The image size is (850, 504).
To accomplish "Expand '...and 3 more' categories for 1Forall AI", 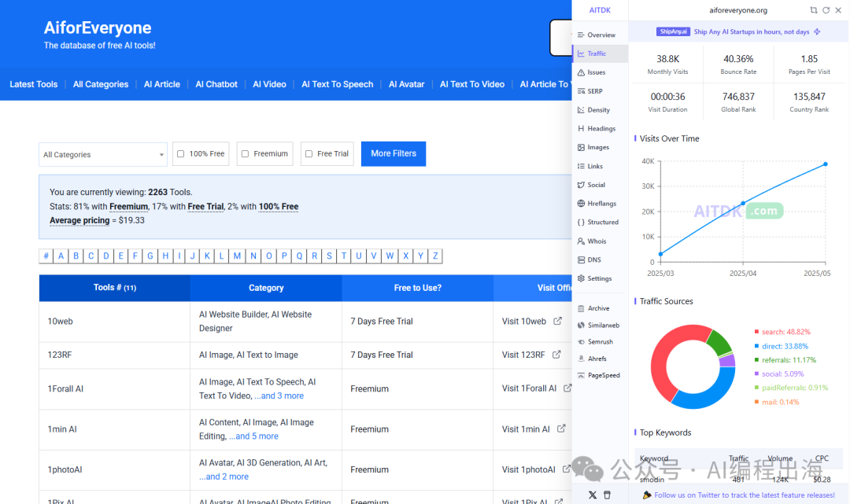I will [x=279, y=395].
